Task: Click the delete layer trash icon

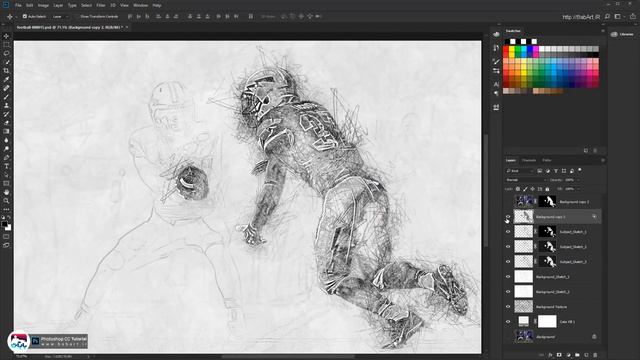Action: (595, 355)
